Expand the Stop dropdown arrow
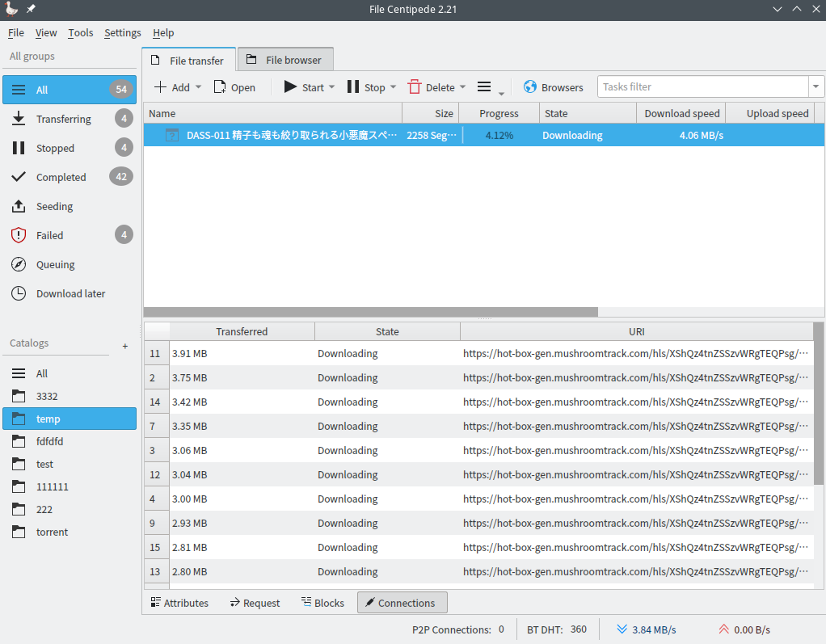Viewport: 826px width, 644px height. coord(393,87)
